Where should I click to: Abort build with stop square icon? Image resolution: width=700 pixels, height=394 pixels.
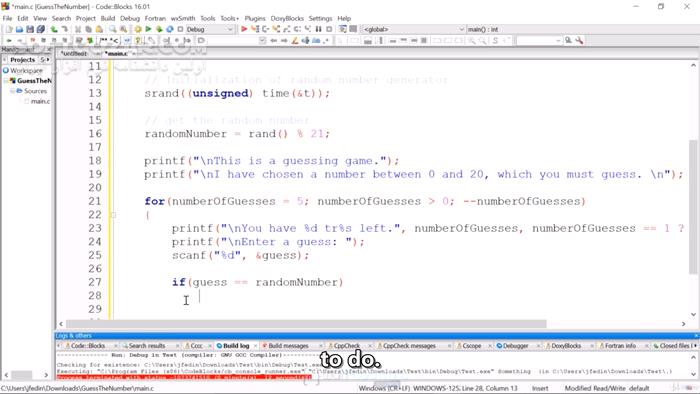tap(180, 29)
